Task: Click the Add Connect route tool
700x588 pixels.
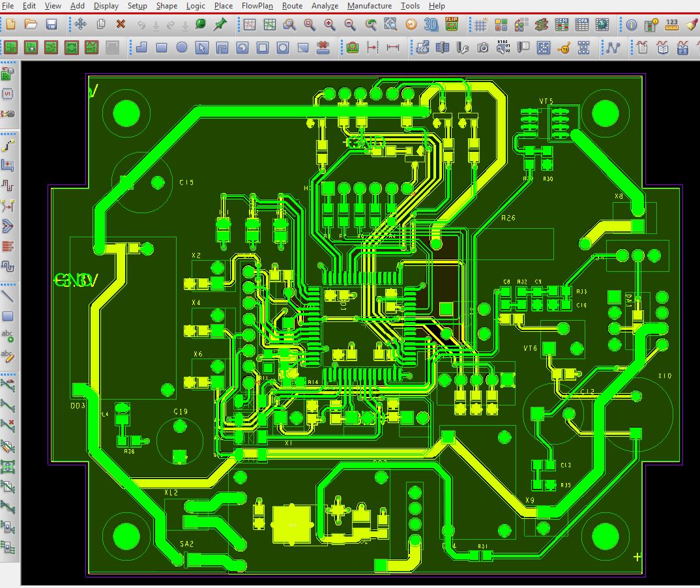Action: pos(8,145)
